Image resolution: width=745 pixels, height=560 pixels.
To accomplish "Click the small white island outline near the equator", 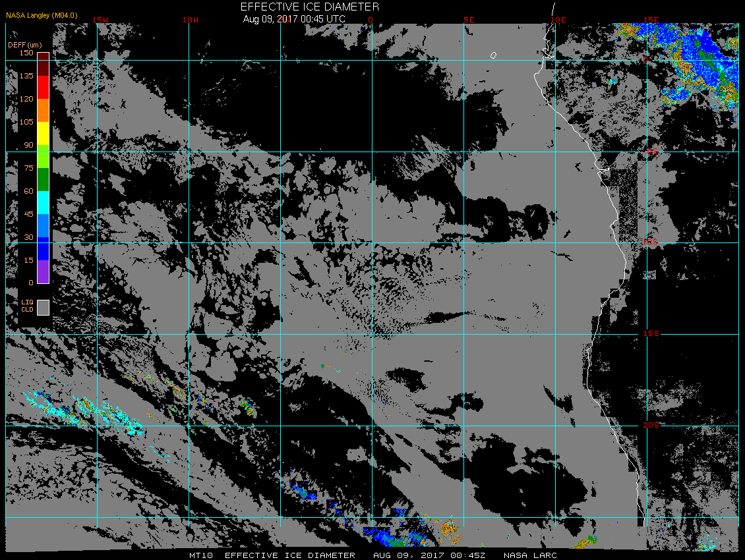I will tap(493, 55).
